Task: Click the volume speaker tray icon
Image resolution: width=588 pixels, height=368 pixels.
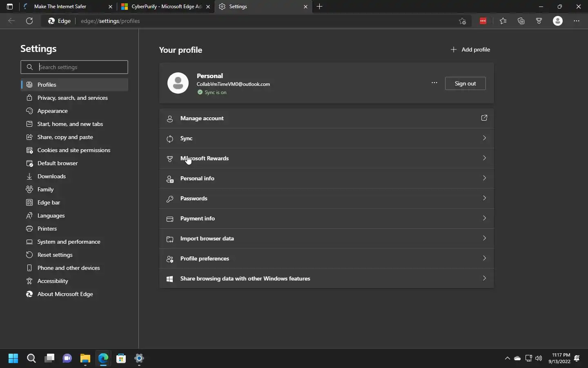Action: tap(539, 359)
